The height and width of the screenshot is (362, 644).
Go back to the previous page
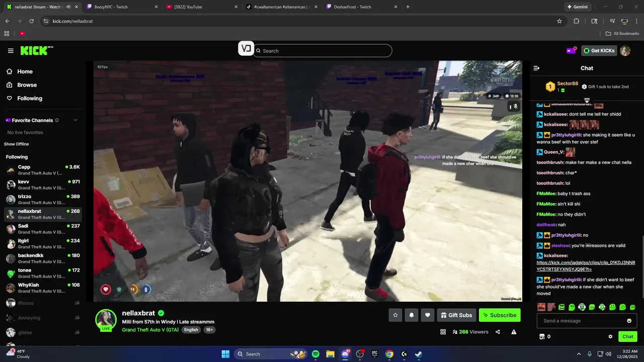click(x=7, y=21)
